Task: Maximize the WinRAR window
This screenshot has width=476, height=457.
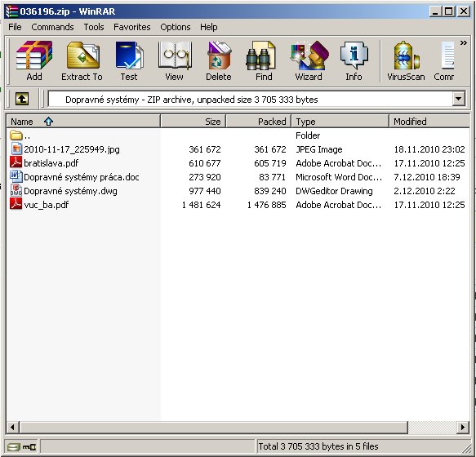Action: pos(448,11)
